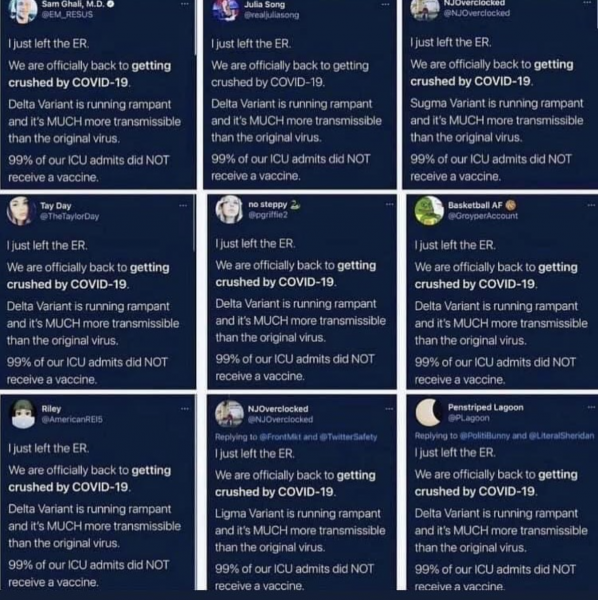Viewport: 598px width, 600px height.
Task: Open more options on Sam Ghali's tweet
Action: (185, 4)
